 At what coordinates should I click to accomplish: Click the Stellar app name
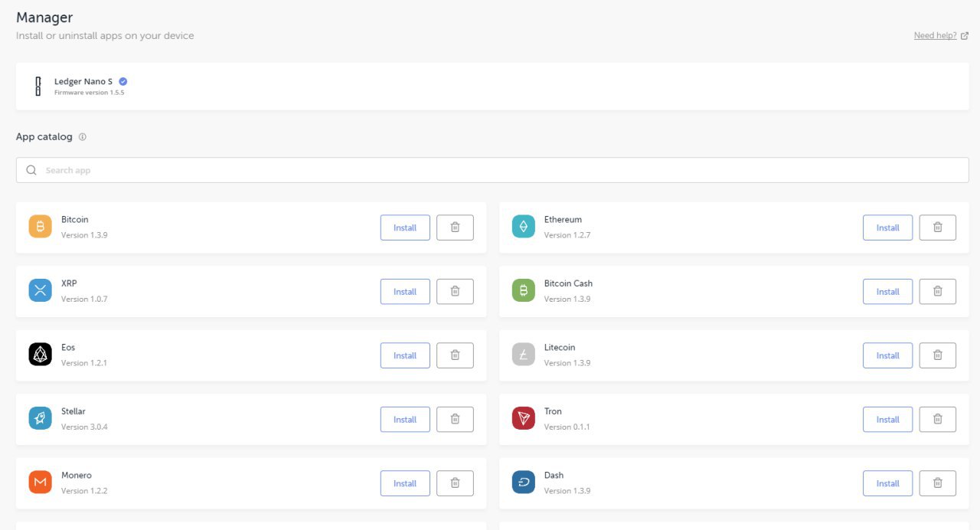(x=73, y=411)
